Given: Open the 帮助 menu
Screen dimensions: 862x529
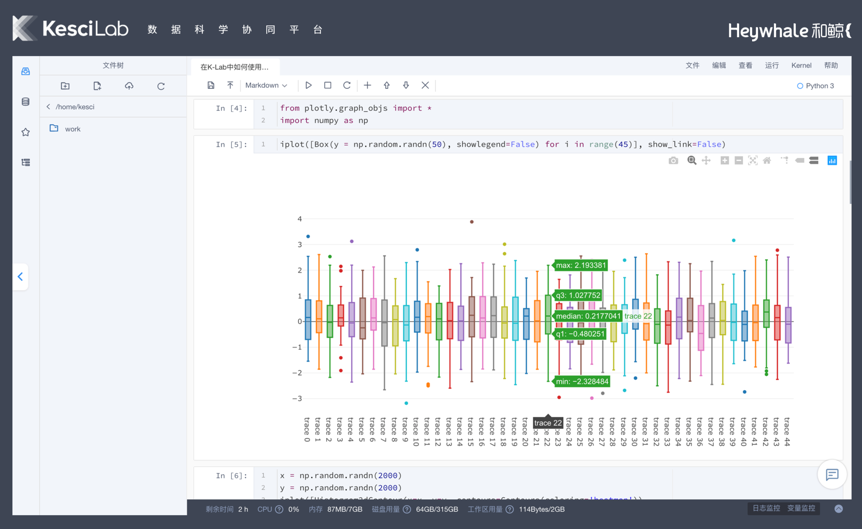Looking at the screenshot, I should pos(831,65).
